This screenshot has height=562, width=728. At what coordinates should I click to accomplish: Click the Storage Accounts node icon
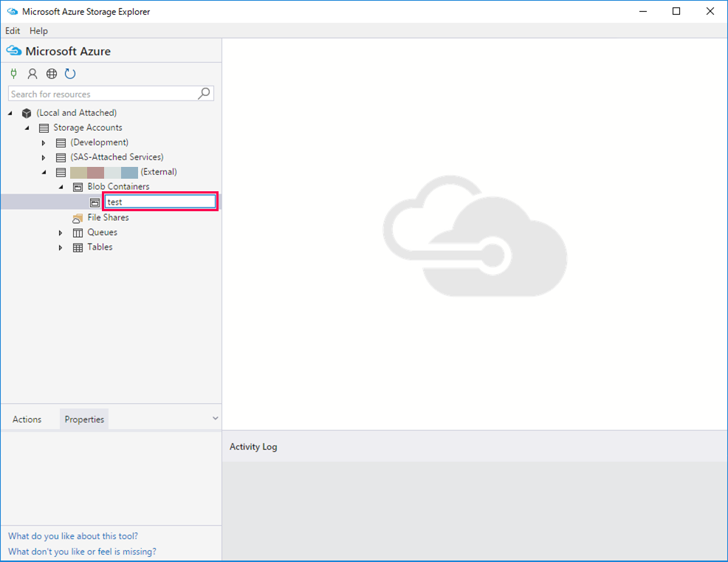44,128
